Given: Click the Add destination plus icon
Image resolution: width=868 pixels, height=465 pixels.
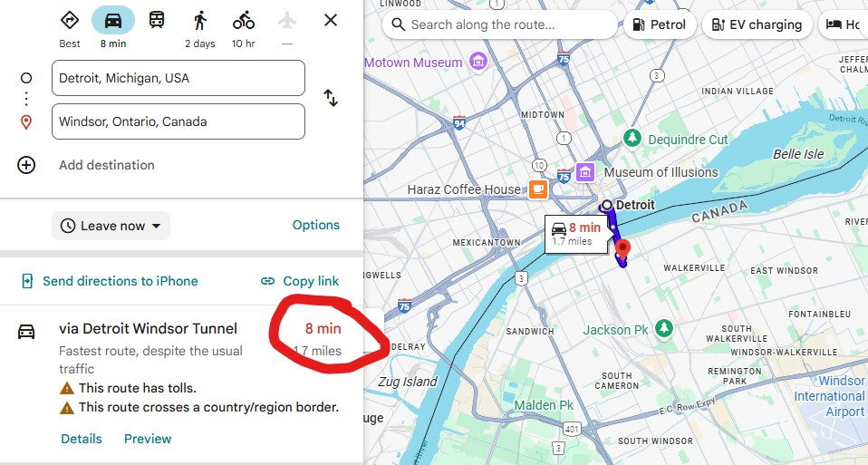Looking at the screenshot, I should (x=26, y=165).
